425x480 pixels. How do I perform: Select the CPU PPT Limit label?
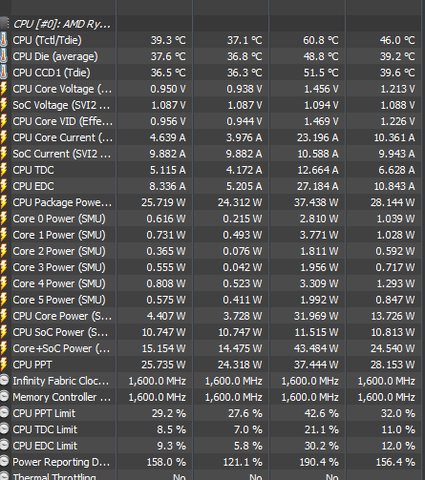[x=44, y=414]
